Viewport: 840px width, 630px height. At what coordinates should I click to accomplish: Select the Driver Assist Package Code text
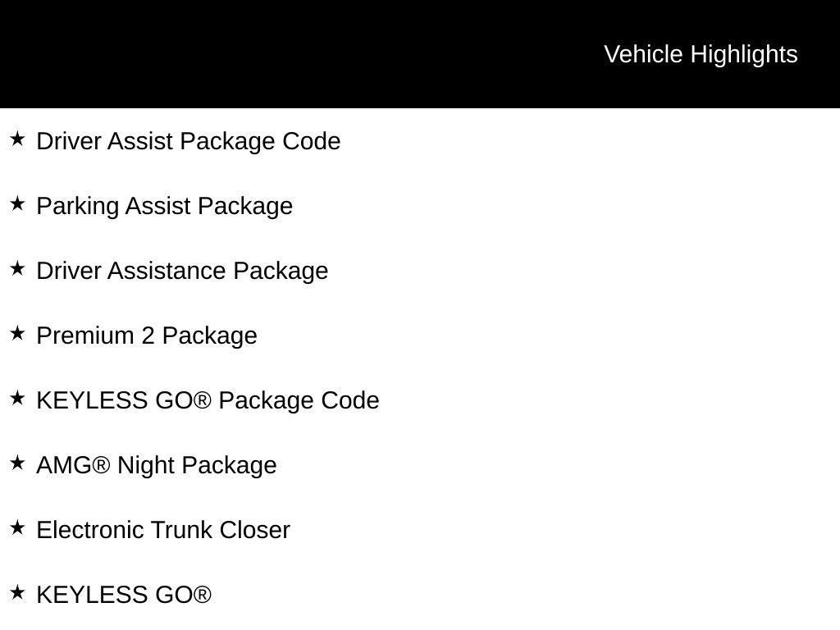[189, 141]
